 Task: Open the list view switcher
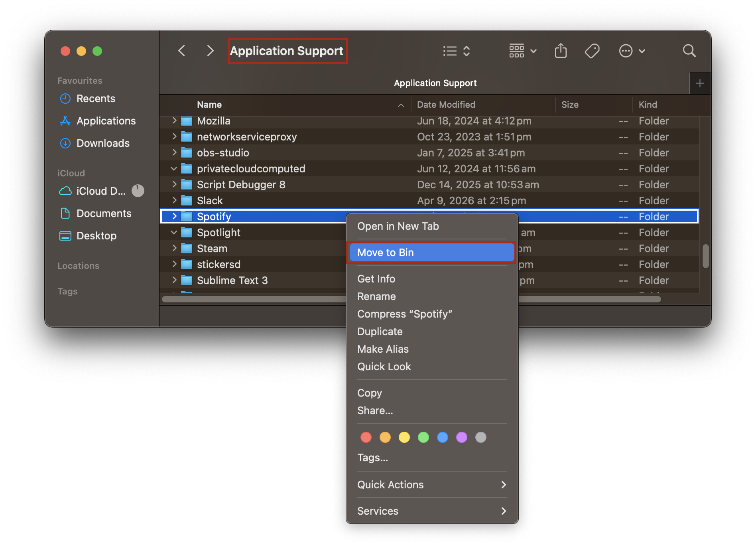(457, 51)
